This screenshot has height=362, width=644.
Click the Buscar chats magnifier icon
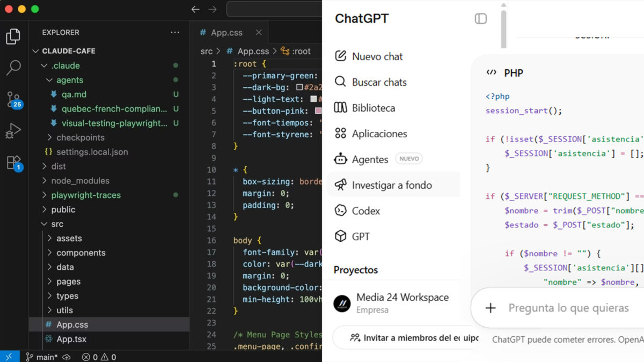(340, 82)
